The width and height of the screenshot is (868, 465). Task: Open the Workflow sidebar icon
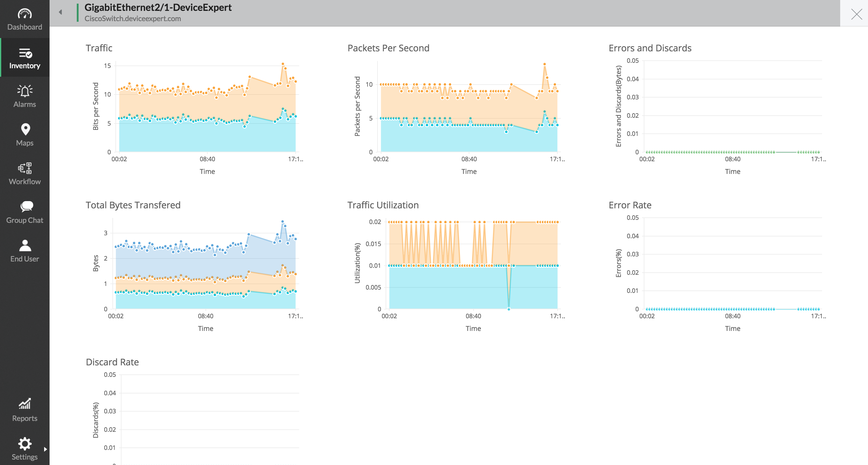click(x=24, y=168)
